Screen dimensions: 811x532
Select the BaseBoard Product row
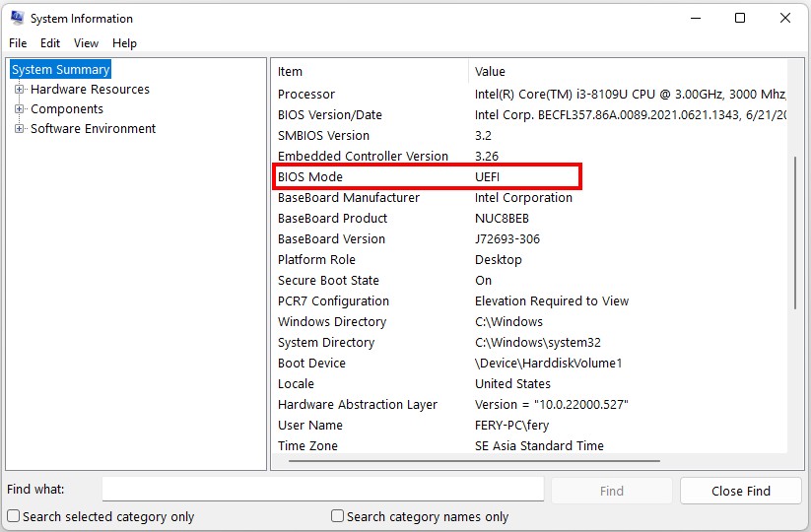pos(529,218)
